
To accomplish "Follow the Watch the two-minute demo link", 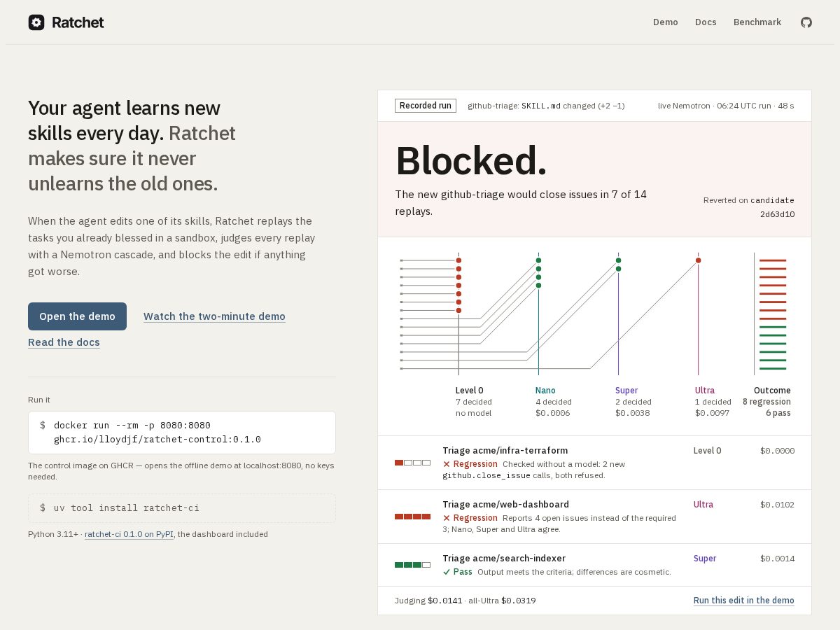I will pyautogui.click(x=214, y=316).
